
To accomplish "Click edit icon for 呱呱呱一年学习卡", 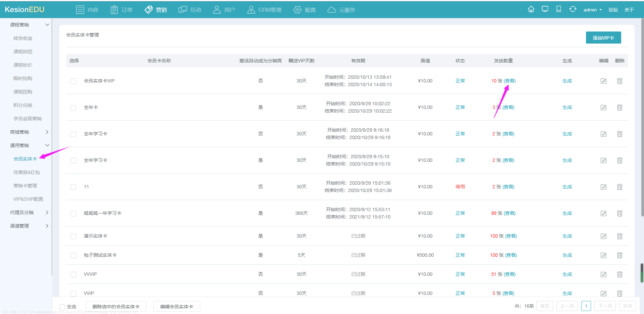I will [x=603, y=213].
